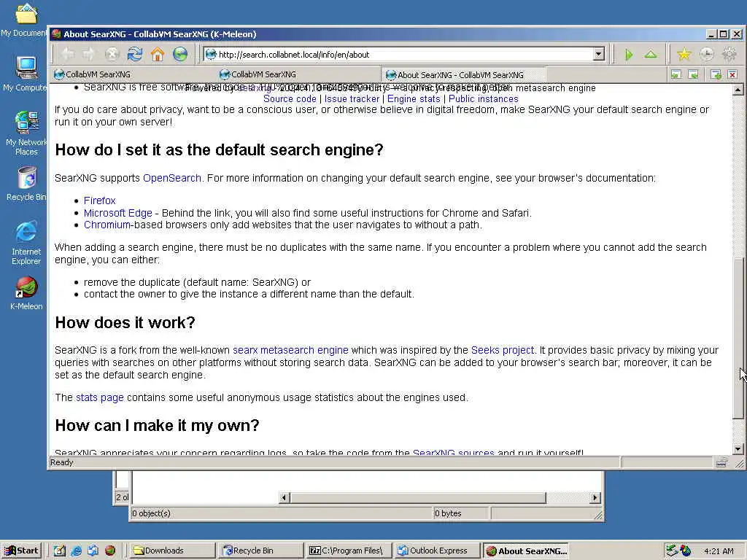Click the URL address field

click(x=404, y=54)
